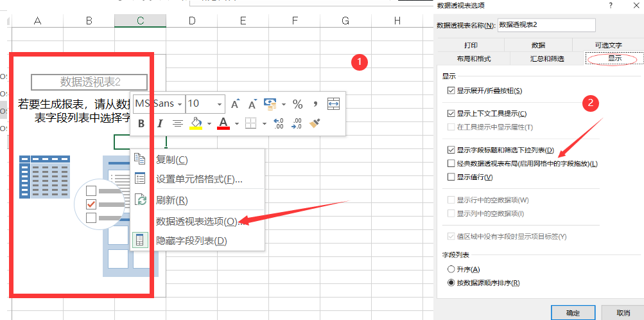Expand the font color dropdown arrow
Viewport: 644px width, 320px height.
point(236,123)
